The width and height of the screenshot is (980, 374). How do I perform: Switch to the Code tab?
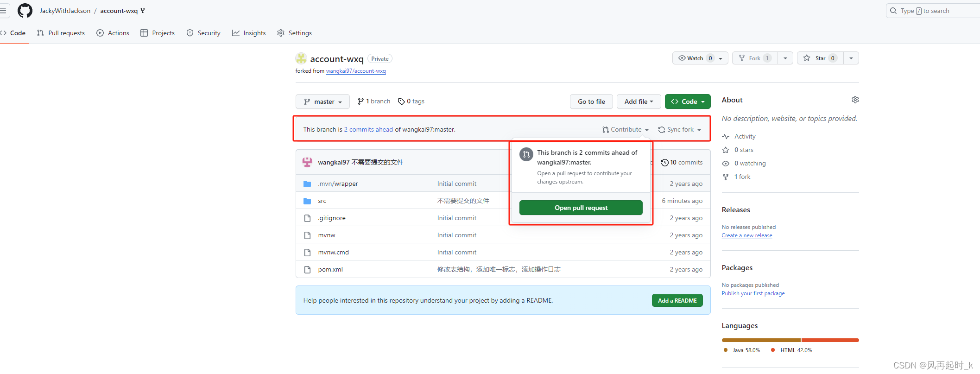[x=13, y=33]
